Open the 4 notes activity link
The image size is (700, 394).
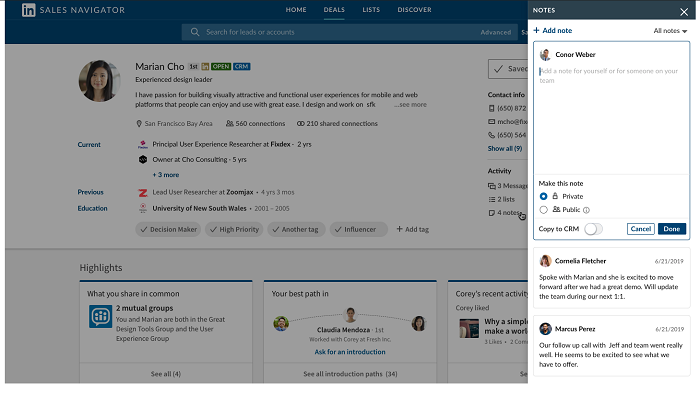505,213
